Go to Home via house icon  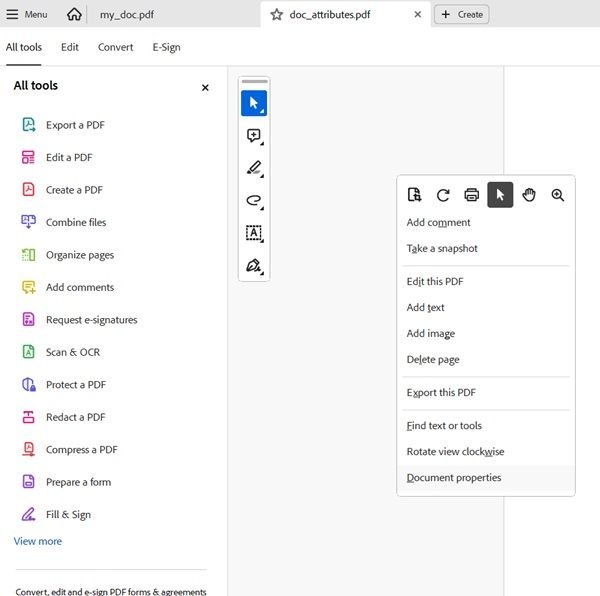pyautogui.click(x=75, y=15)
